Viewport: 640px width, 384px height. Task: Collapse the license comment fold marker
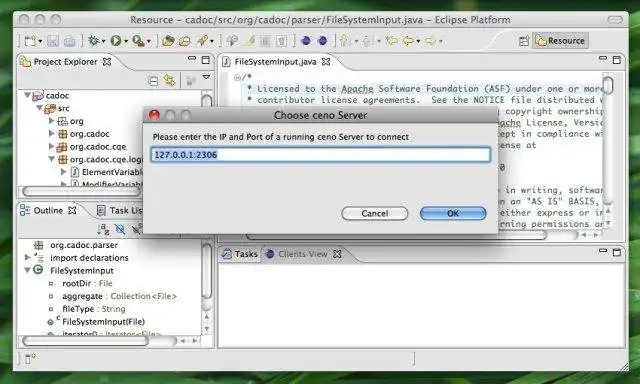pyautogui.click(x=237, y=77)
